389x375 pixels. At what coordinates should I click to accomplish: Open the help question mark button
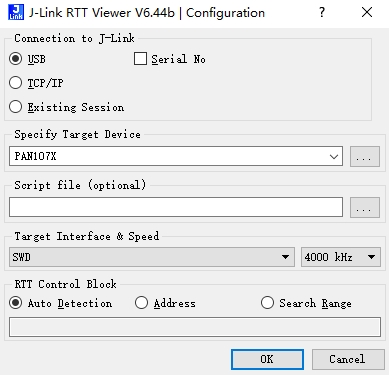pos(322,13)
